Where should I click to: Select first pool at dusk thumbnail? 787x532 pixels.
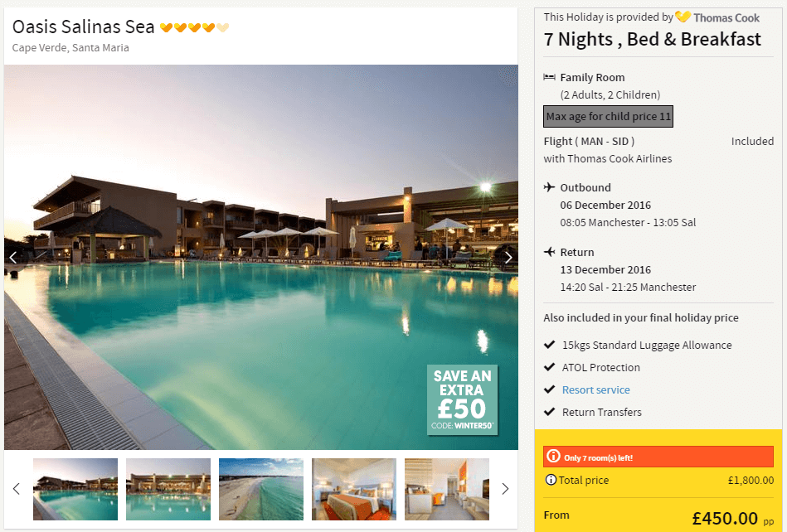pos(75,489)
